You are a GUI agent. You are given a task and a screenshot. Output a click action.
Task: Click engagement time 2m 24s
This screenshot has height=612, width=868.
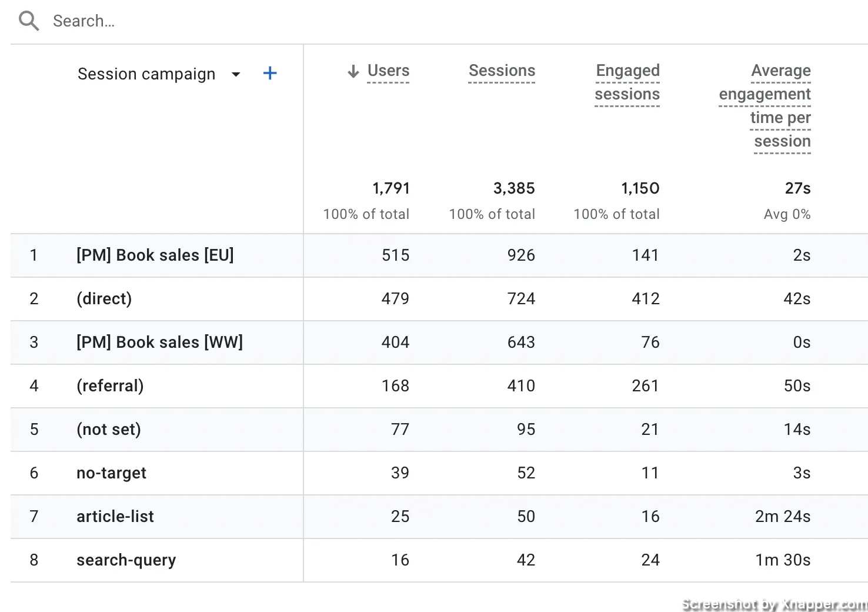[x=783, y=517]
